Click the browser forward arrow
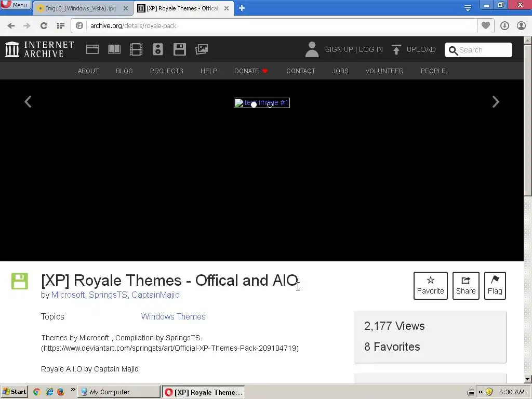Image resolution: width=532 pixels, height=399 pixels. point(27,26)
